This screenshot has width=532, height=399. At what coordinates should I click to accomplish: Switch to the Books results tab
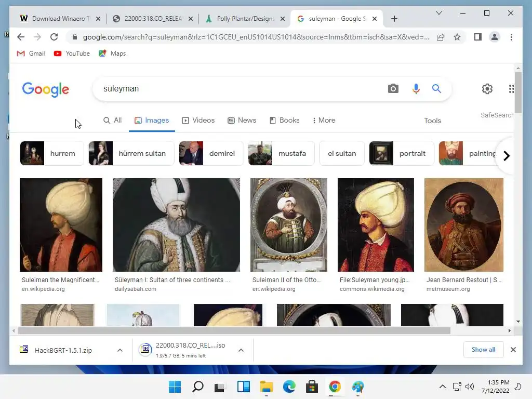(284, 120)
